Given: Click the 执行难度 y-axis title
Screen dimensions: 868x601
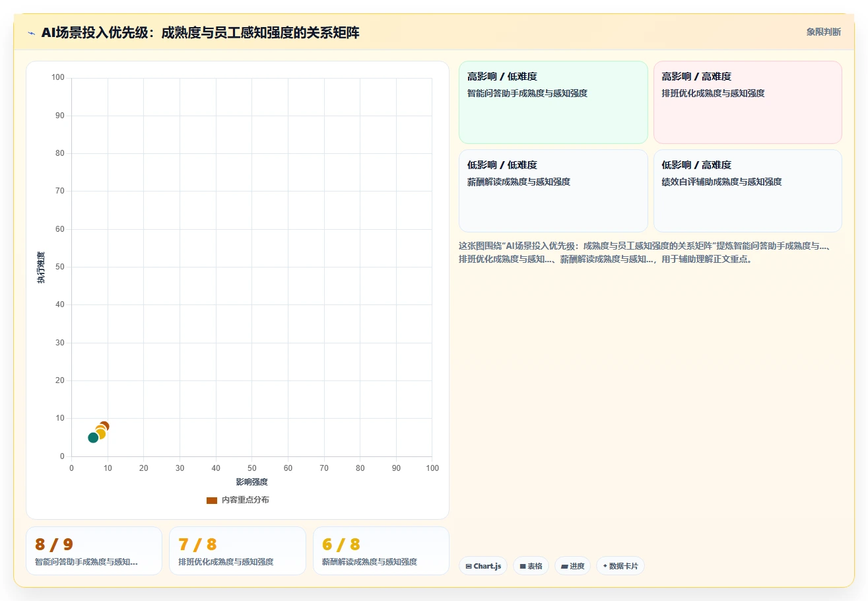Looking at the screenshot, I should (41, 267).
